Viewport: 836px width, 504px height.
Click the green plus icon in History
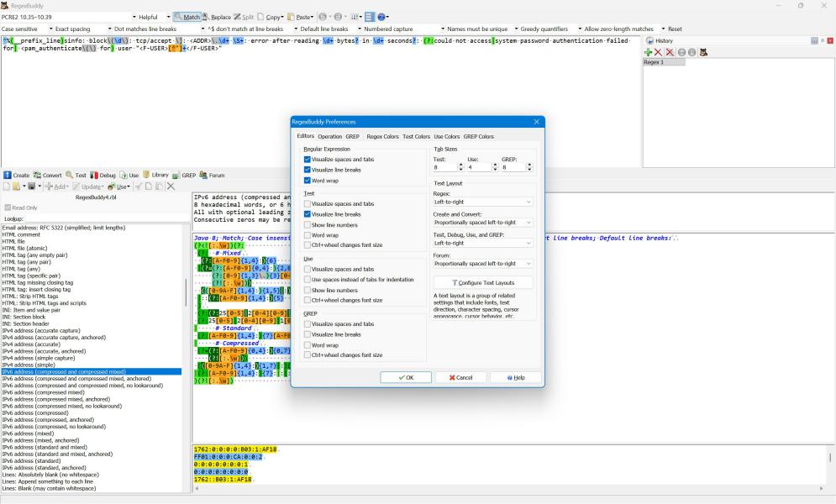648,52
